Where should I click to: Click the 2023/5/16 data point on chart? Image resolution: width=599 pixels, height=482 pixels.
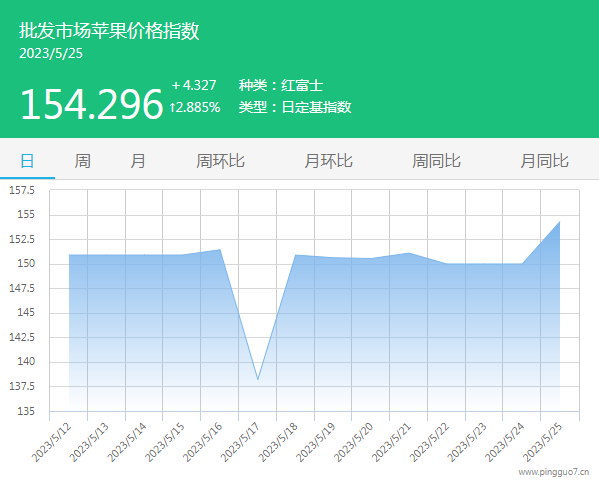pos(220,250)
